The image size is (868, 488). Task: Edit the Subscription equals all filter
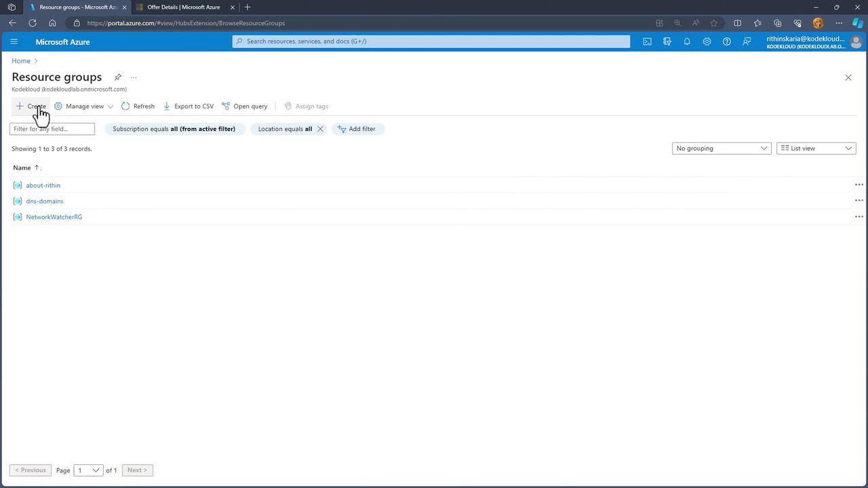click(x=174, y=129)
